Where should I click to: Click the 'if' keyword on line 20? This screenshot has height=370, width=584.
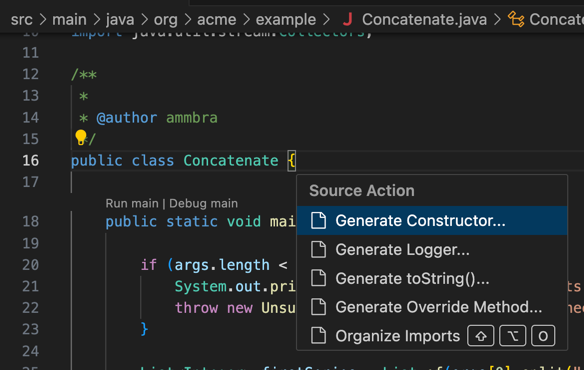(x=149, y=265)
